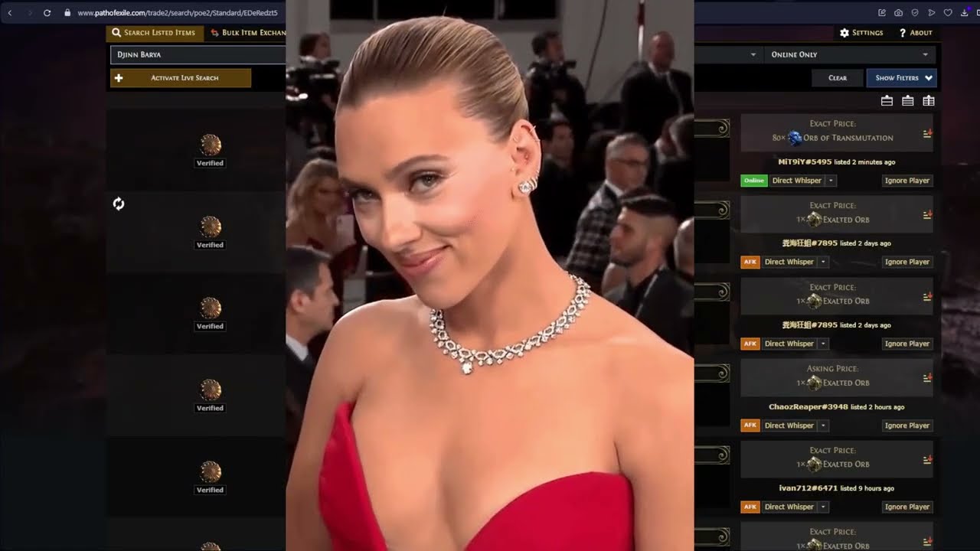
Task: Click the About question mark icon
Action: coord(903,33)
